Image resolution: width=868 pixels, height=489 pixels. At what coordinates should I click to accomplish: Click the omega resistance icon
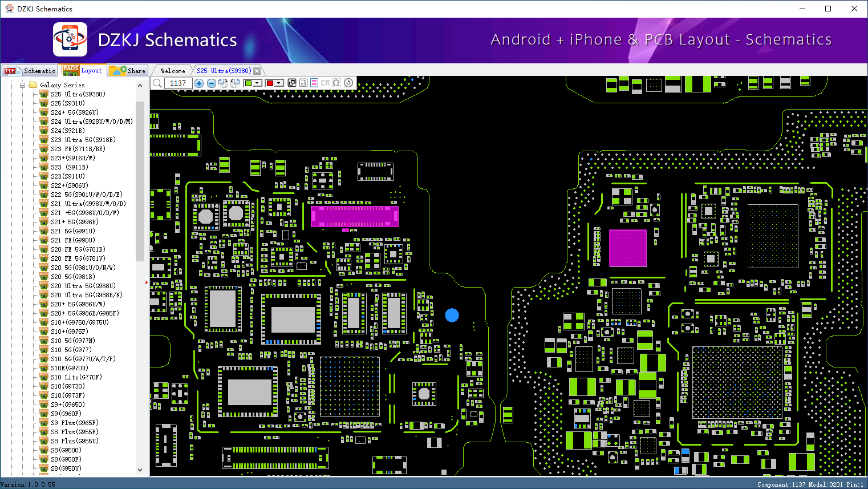336,83
